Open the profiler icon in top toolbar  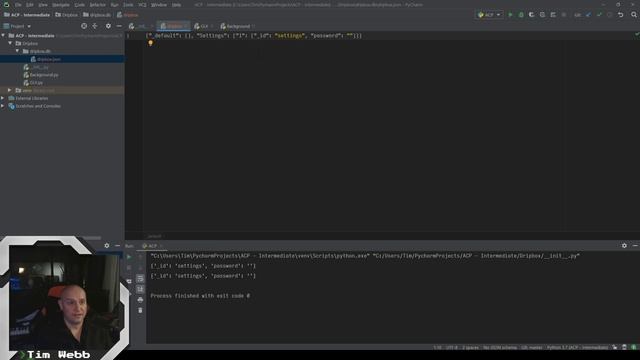pos(542,15)
